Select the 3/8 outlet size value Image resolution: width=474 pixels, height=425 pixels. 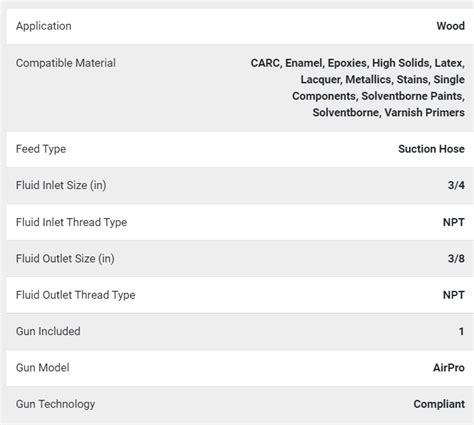coord(456,259)
